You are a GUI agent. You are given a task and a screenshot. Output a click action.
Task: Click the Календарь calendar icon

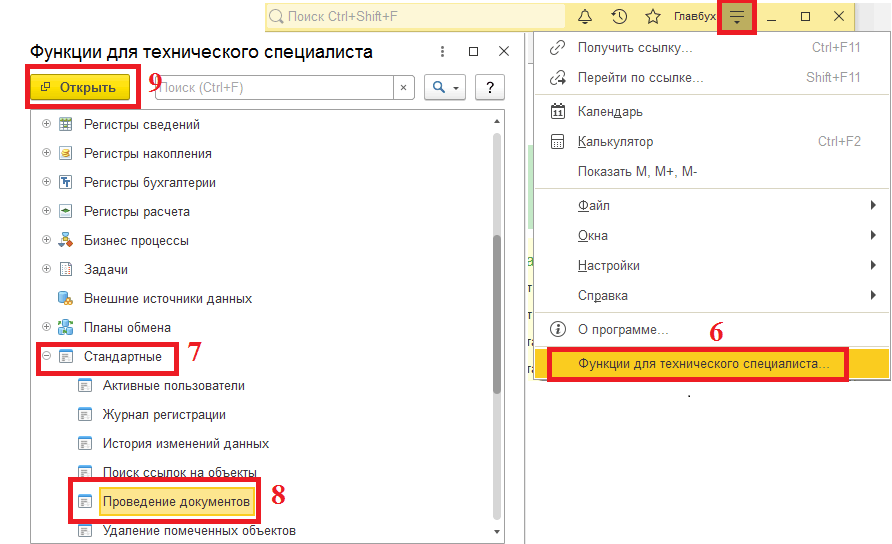[x=558, y=112]
